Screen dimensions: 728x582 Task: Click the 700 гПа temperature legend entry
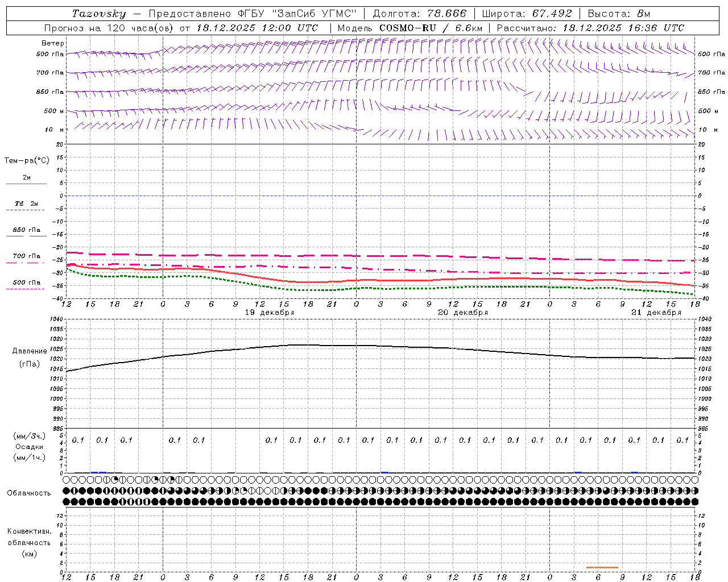[27, 256]
